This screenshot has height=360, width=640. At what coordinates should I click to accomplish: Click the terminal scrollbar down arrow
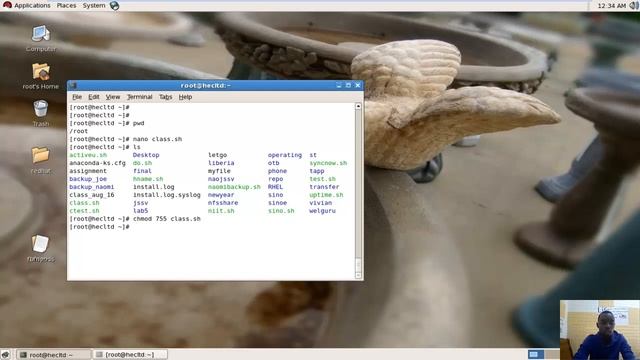coord(358,276)
